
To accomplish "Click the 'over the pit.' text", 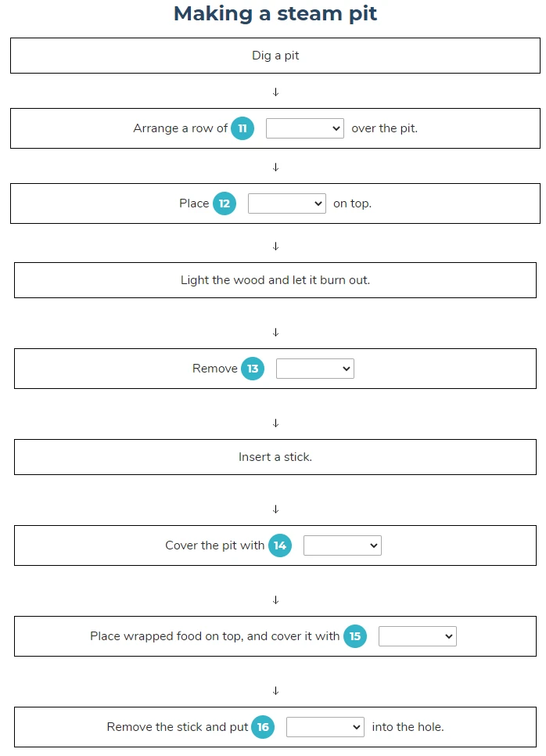I will [385, 128].
